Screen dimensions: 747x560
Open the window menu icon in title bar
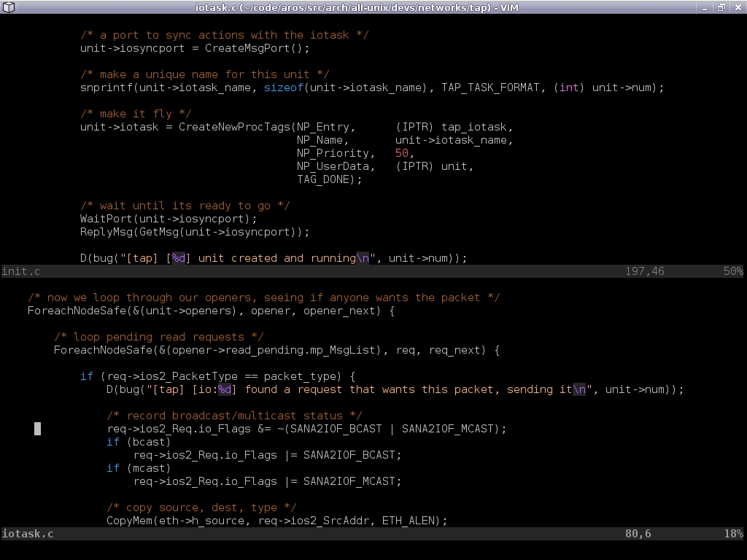pos(7,7)
